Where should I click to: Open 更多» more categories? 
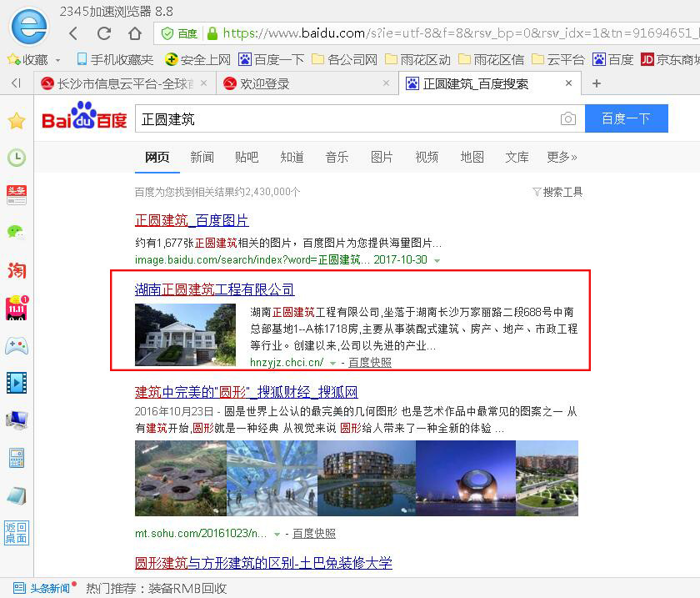[562, 157]
